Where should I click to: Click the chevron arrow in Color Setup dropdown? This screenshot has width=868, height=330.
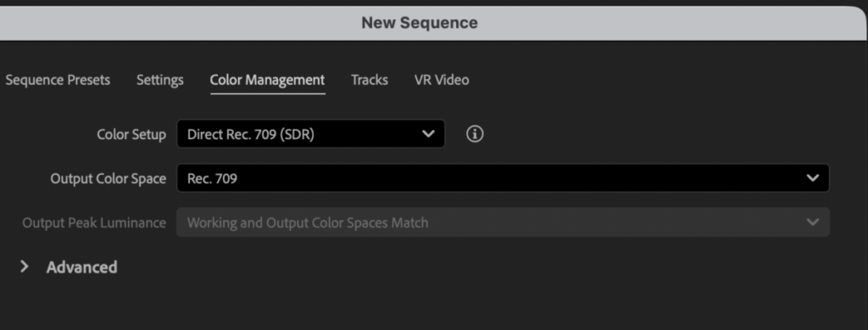428,134
